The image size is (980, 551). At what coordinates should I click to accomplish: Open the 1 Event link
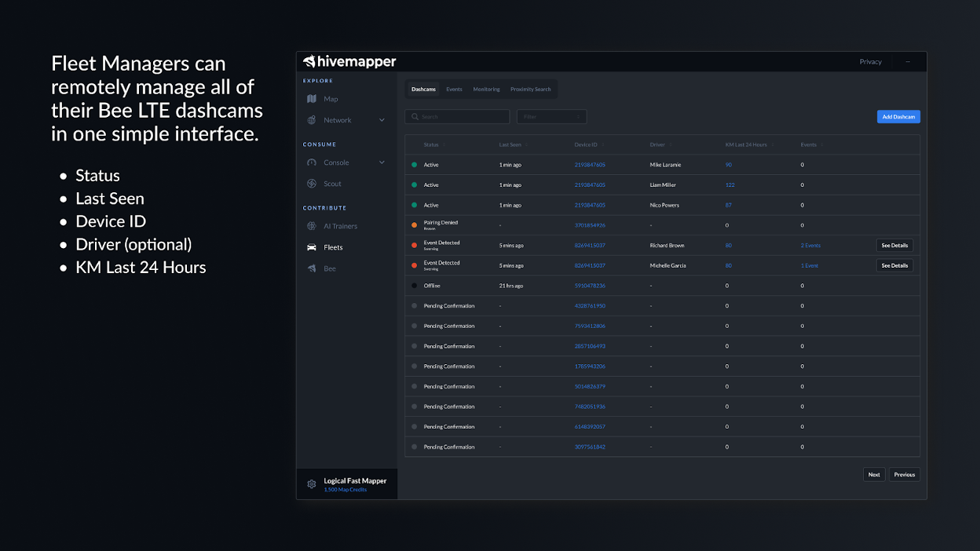[x=809, y=265]
